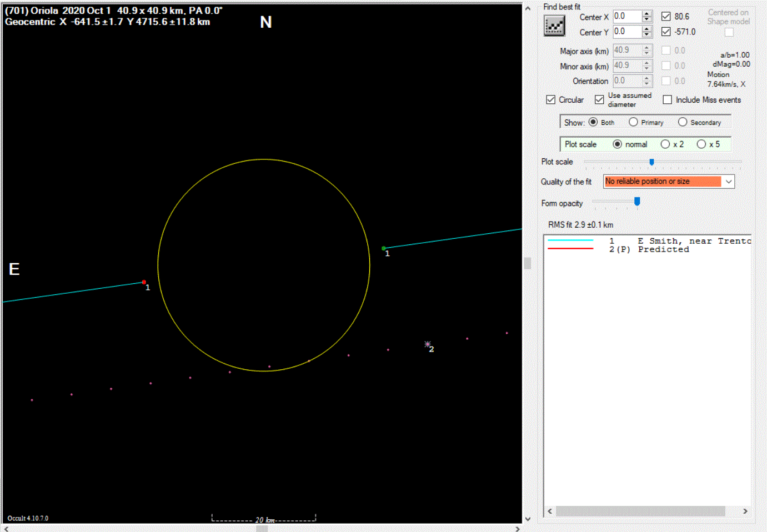Uncheck the Circular checkbox

click(551, 100)
